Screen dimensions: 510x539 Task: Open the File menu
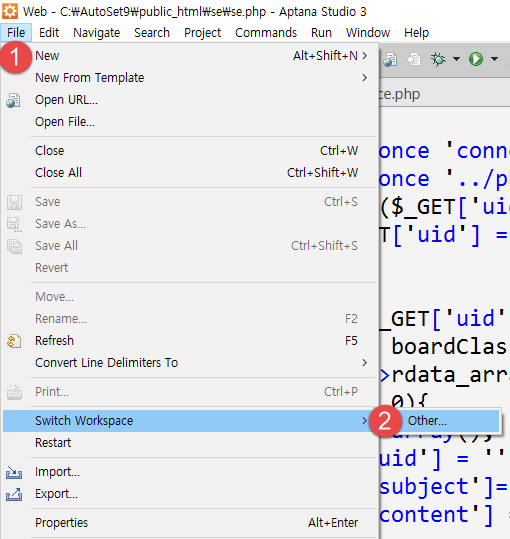[16, 33]
